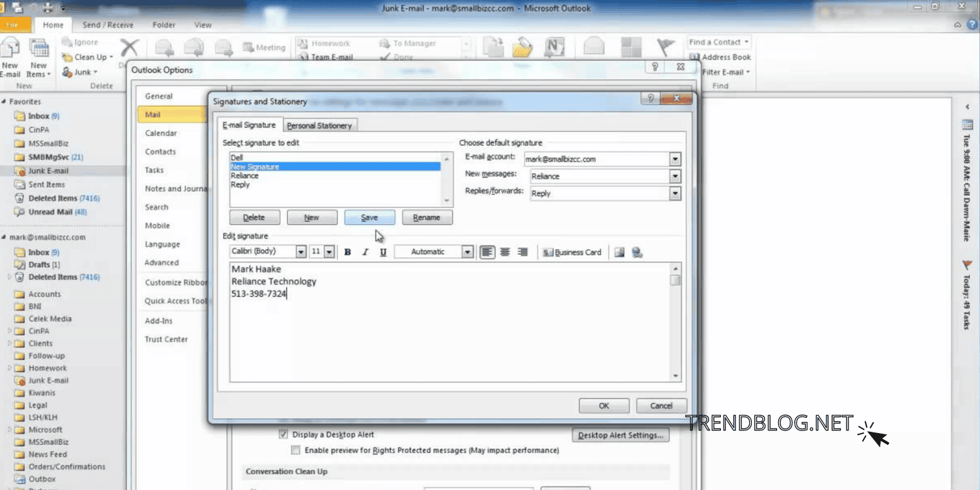980x490 pixels.
Task: Toggle Display a Desktop Alert checkbox
Action: 283,434
